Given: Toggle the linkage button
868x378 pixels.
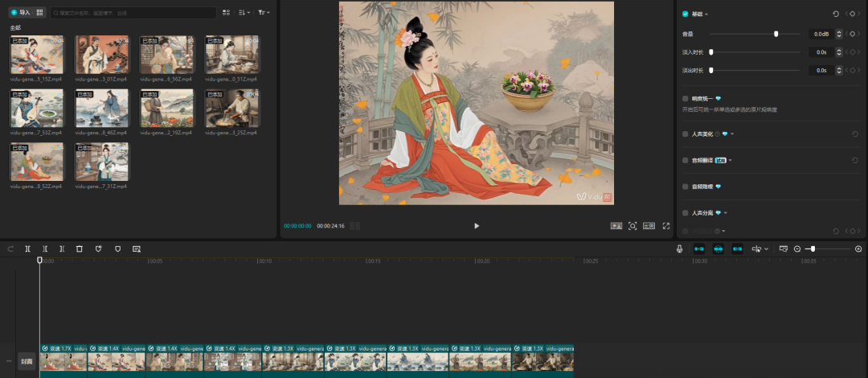Looking at the screenshot, I should point(737,249).
